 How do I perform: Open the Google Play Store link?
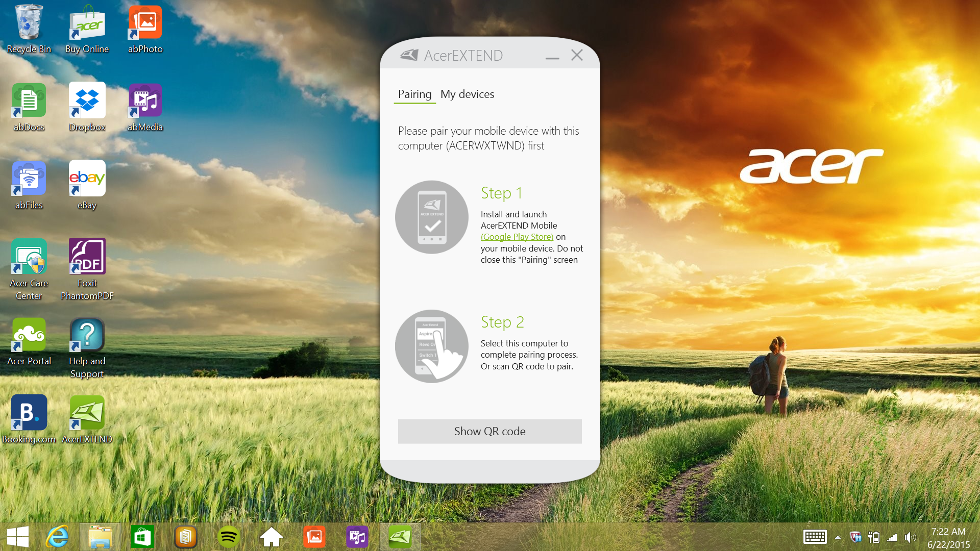click(x=517, y=237)
